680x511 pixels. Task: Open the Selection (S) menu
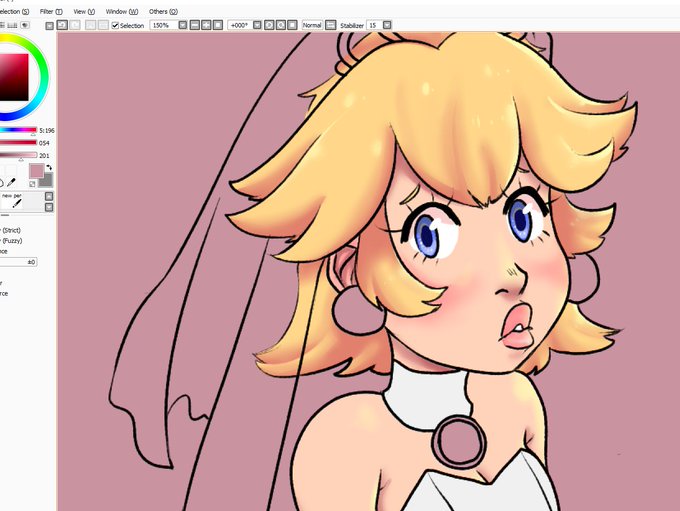[x=14, y=12]
